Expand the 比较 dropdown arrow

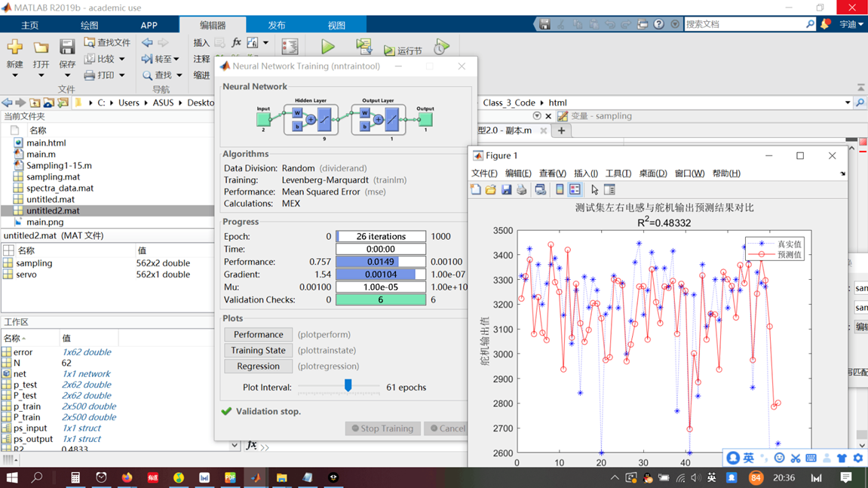[x=121, y=59]
